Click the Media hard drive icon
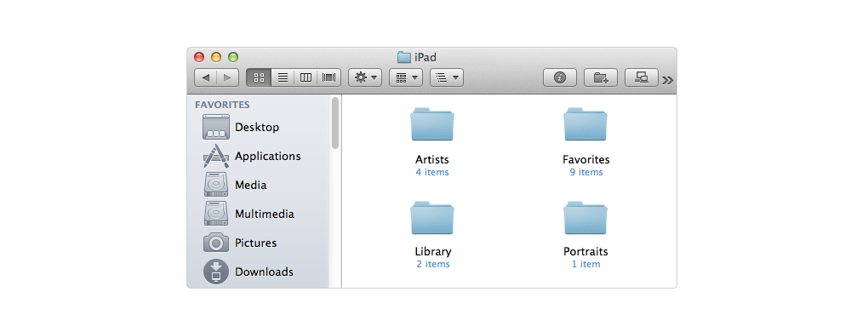 tap(216, 185)
